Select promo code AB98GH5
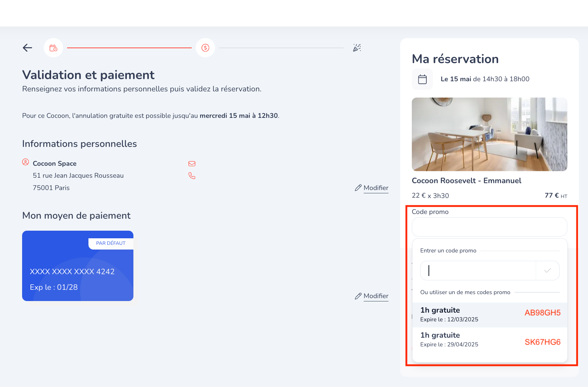 (490, 315)
